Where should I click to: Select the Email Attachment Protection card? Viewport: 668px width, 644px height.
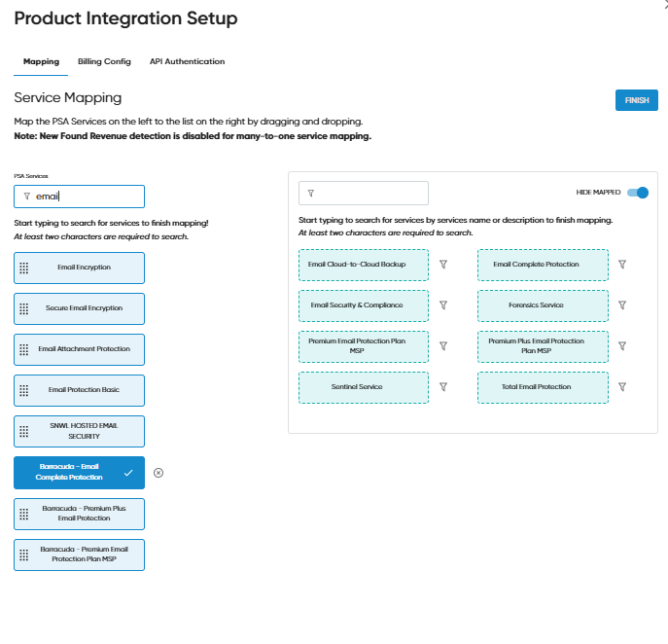[x=79, y=350]
